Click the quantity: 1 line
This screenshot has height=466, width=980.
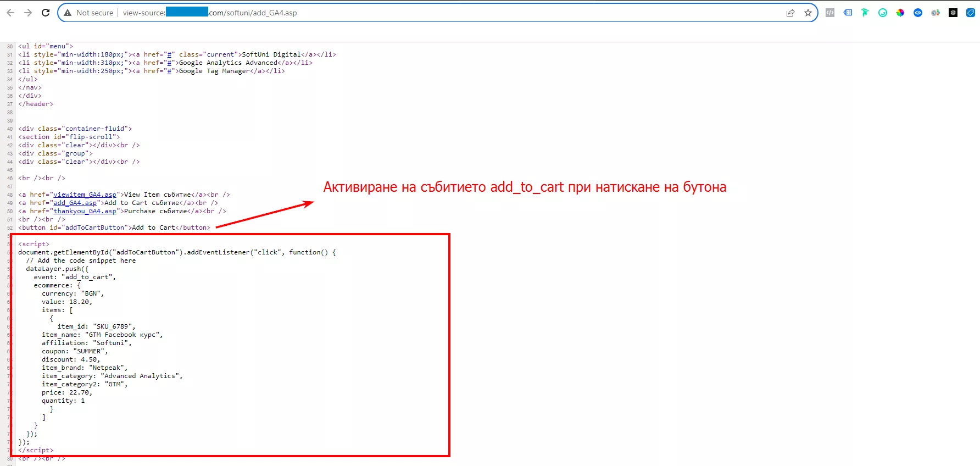[x=63, y=401]
